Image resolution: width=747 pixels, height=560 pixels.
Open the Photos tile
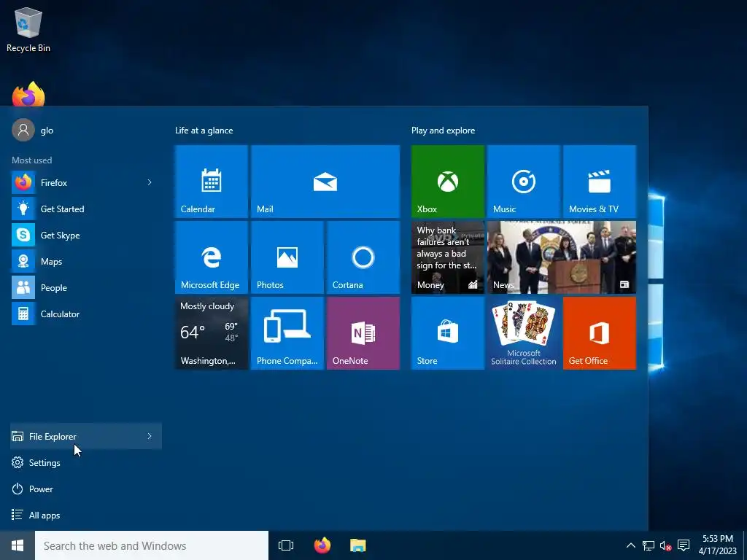[287, 257]
